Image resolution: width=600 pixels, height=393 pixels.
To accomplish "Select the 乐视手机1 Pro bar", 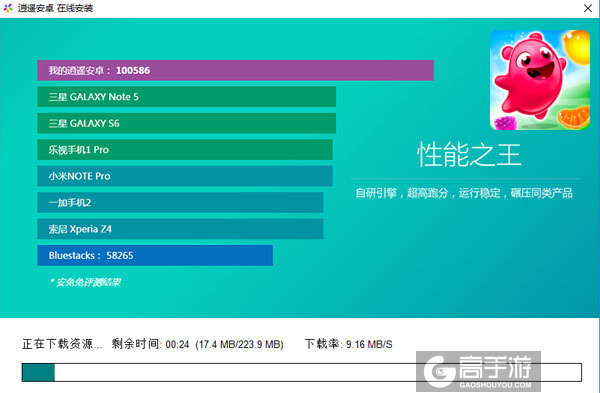I will (185, 150).
